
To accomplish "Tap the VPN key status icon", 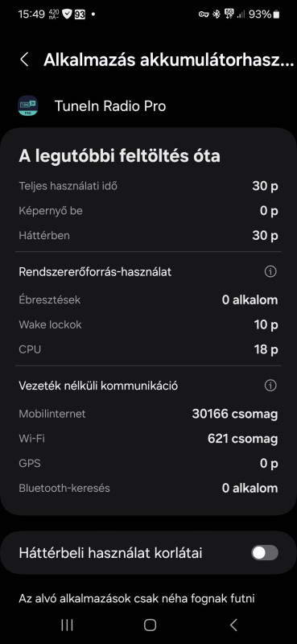I will point(204,14).
